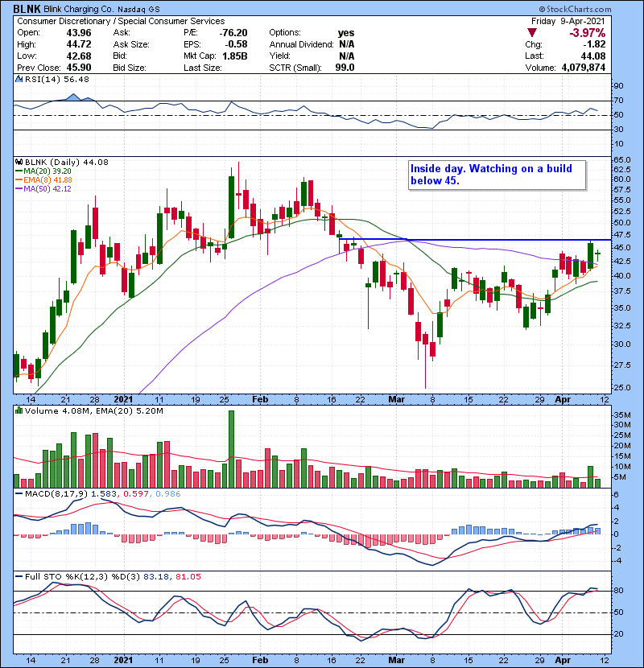Viewport: 644px width, 668px height.
Task: Click the volume bars icon beside Volume label
Action: click(x=19, y=411)
